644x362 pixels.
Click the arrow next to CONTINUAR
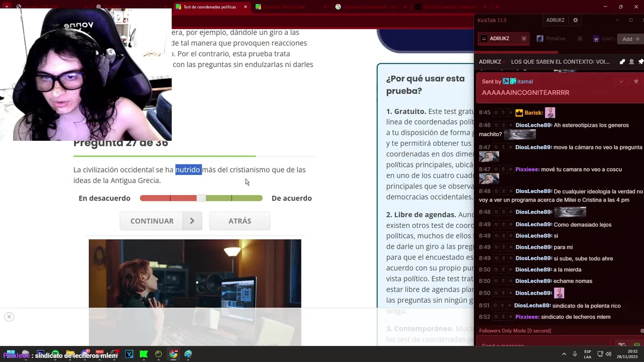(x=192, y=221)
